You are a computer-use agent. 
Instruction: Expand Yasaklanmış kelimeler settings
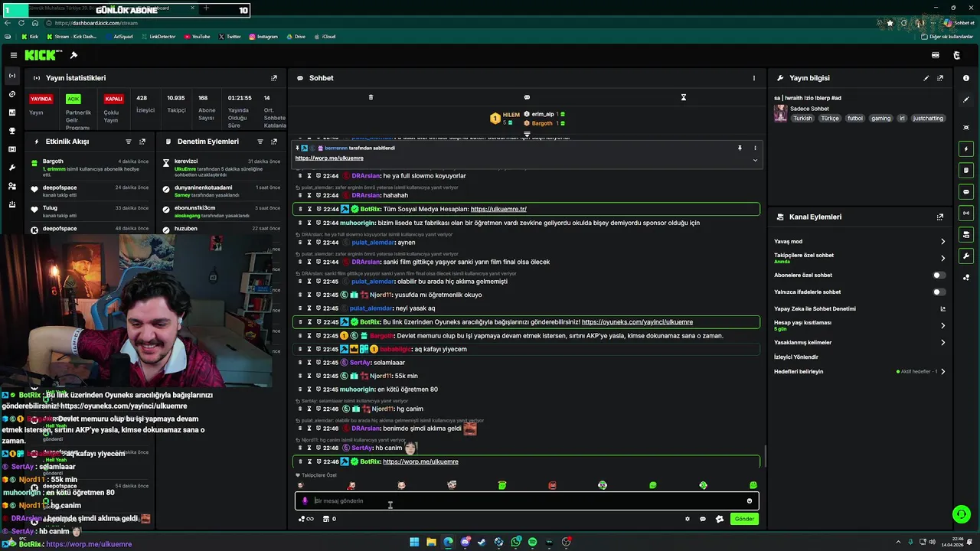pyautogui.click(x=942, y=342)
